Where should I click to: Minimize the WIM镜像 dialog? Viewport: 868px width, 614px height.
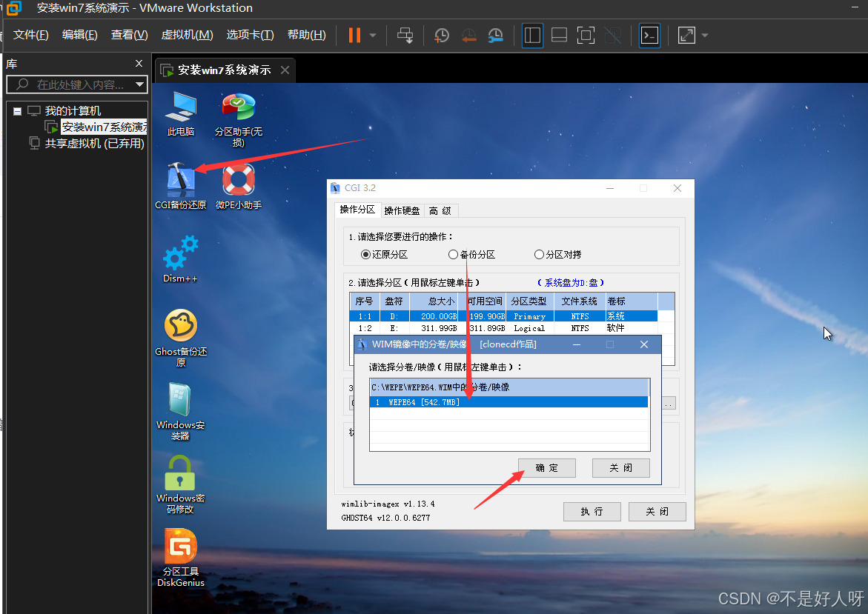pos(576,344)
